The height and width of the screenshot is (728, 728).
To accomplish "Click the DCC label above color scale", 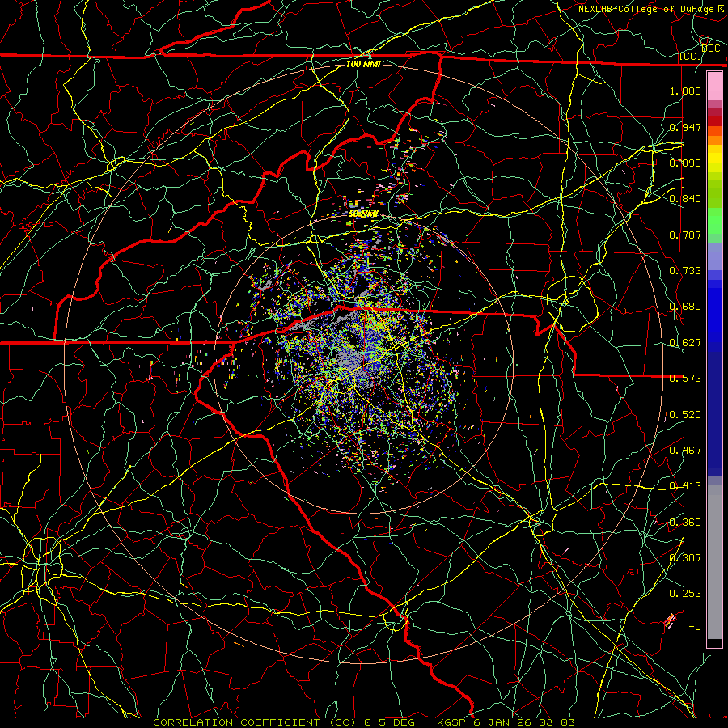I will click(x=710, y=49).
